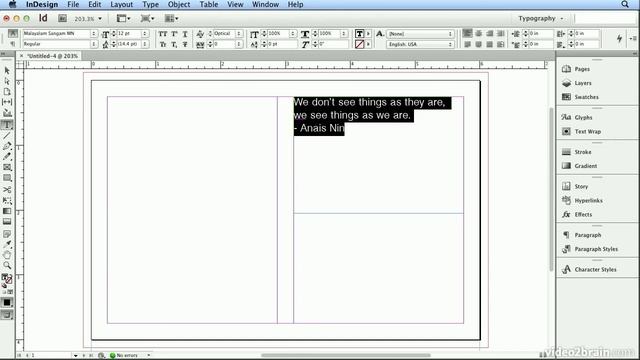Screen dimensions: 640x360
Task: Select the Note tool
Action: click(x=7, y=234)
